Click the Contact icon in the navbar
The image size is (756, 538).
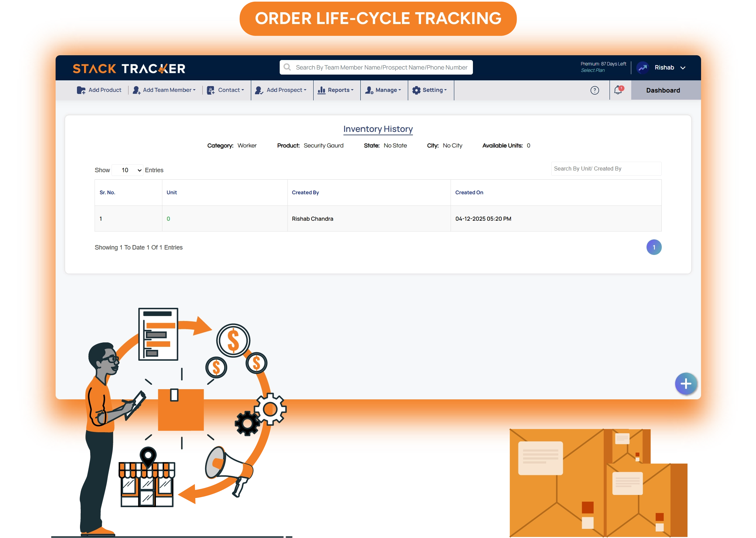click(211, 90)
